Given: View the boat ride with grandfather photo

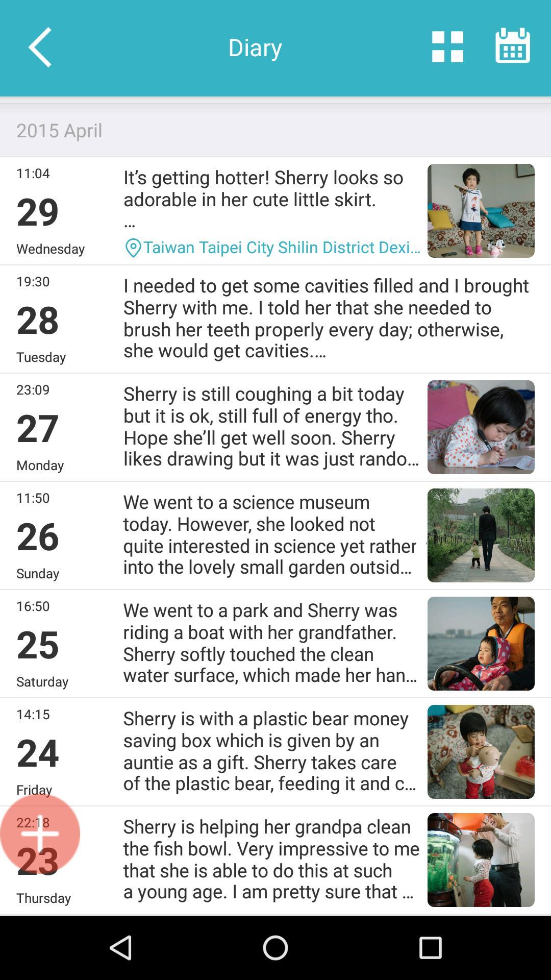Looking at the screenshot, I should click(481, 644).
